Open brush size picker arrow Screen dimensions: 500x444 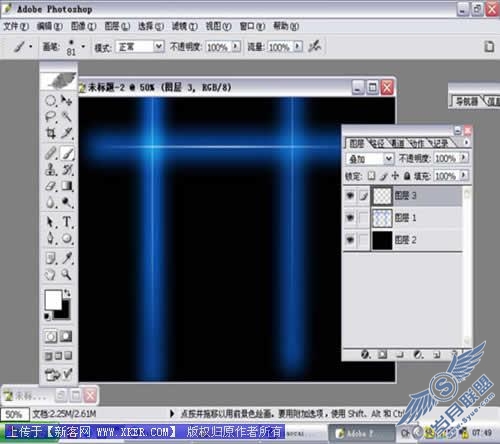(83, 47)
